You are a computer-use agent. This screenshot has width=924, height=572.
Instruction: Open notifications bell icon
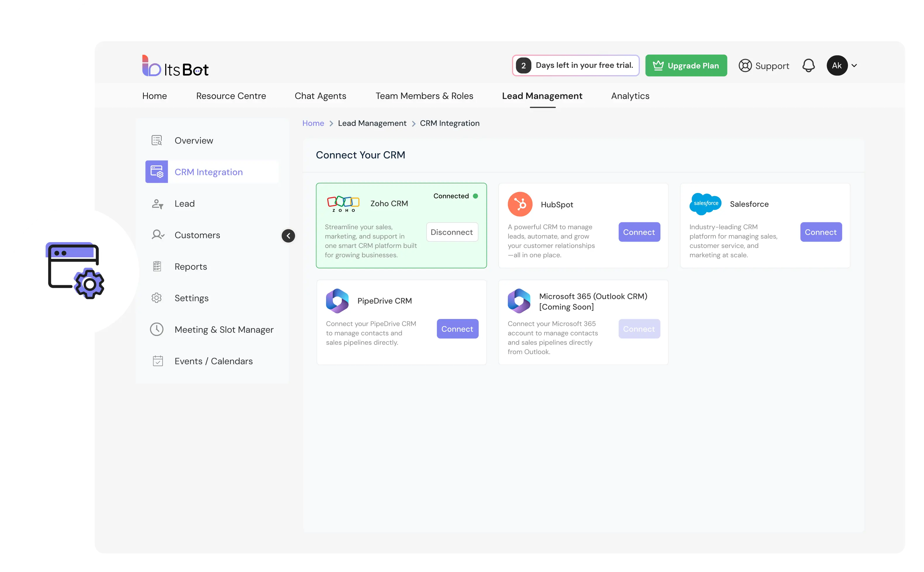click(x=808, y=66)
